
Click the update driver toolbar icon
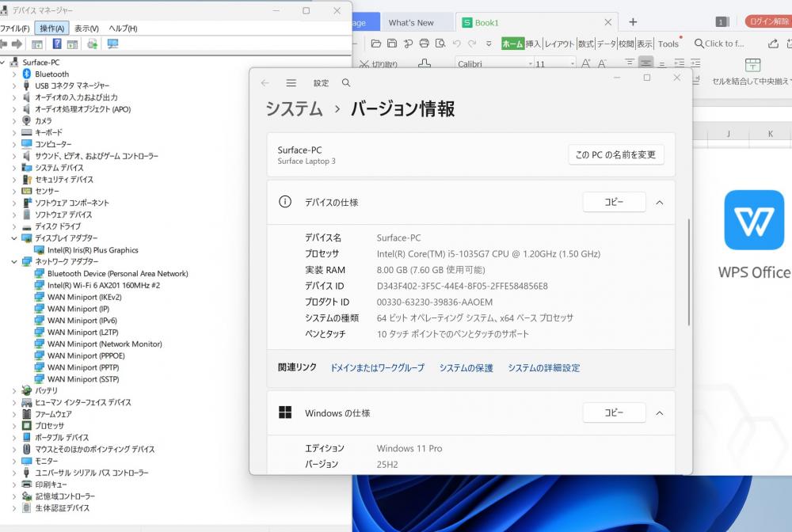(x=93, y=44)
